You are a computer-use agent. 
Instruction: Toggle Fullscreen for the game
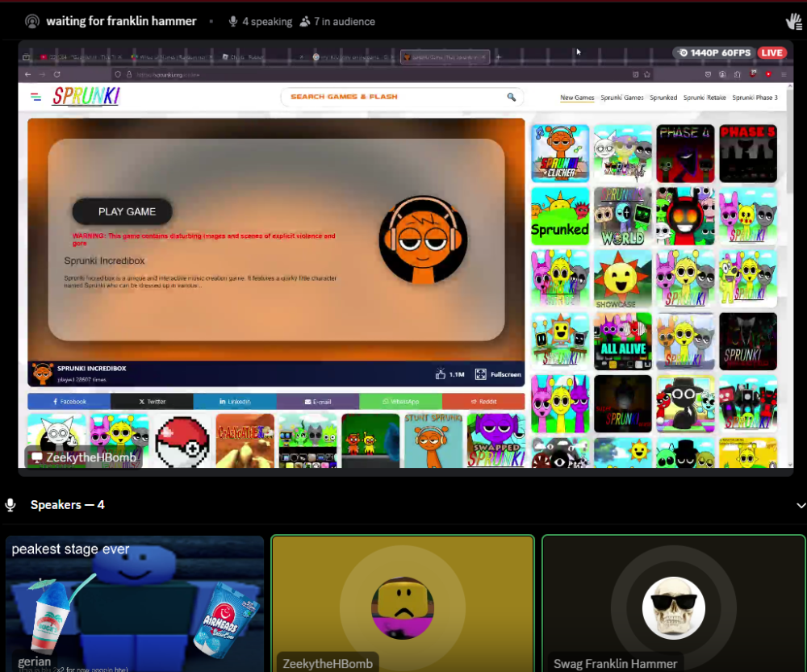pyautogui.click(x=498, y=374)
